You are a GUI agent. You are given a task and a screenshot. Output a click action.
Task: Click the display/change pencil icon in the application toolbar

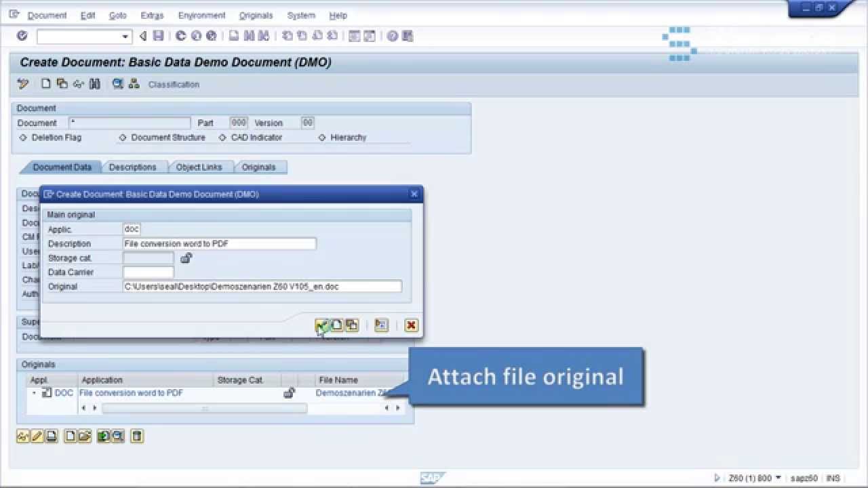tap(23, 84)
